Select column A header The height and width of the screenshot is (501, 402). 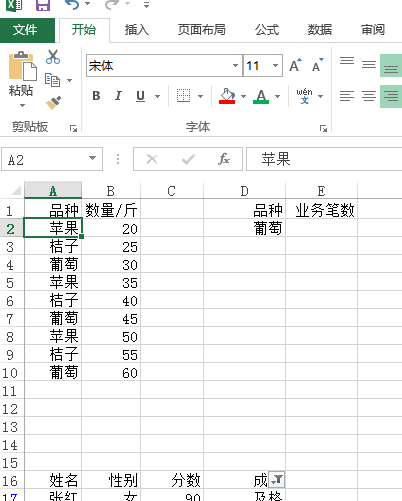coord(53,191)
